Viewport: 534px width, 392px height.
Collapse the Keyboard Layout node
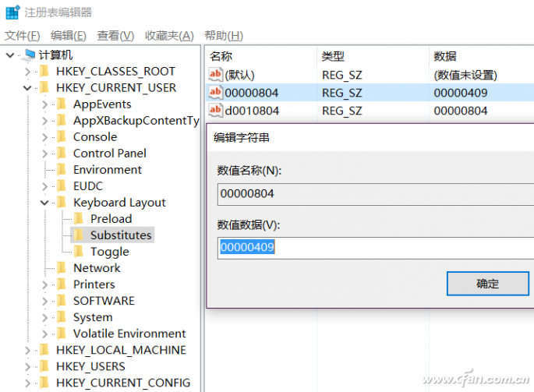(44, 203)
